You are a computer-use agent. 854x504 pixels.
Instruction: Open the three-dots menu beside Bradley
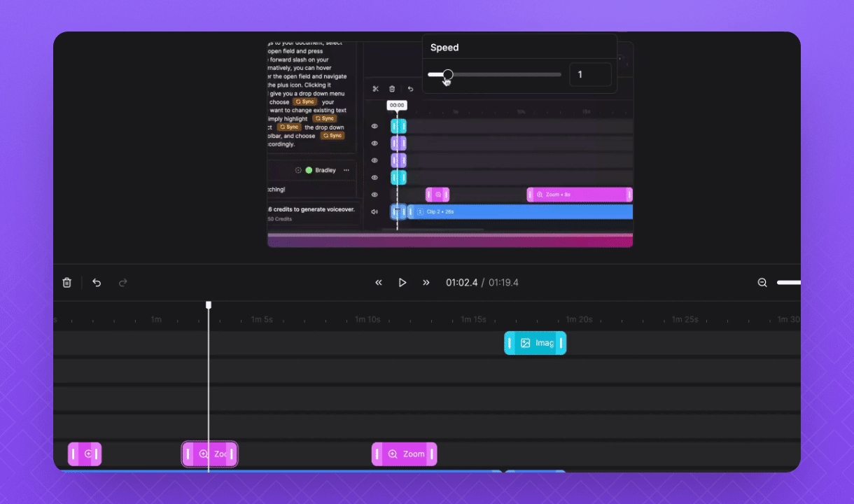tap(346, 170)
